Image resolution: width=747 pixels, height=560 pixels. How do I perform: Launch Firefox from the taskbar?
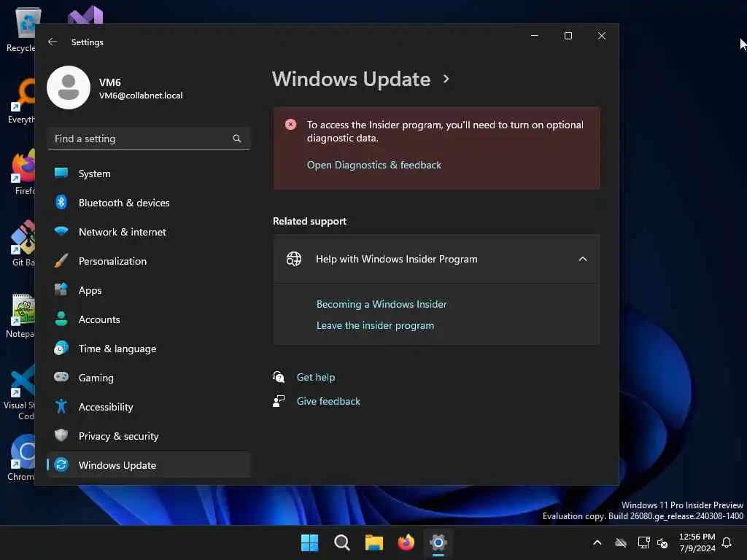pos(406,542)
